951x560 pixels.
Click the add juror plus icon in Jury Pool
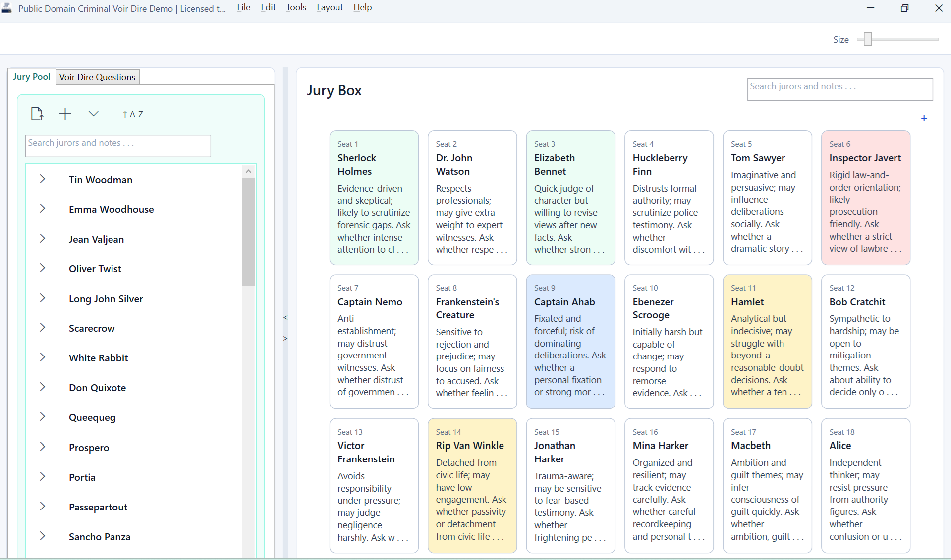[x=65, y=114]
